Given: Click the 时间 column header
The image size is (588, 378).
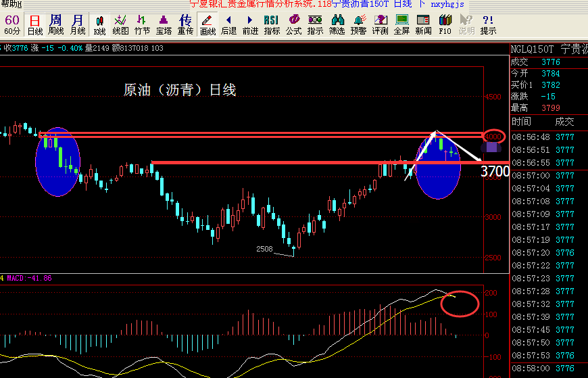Looking at the screenshot, I should coord(521,122).
